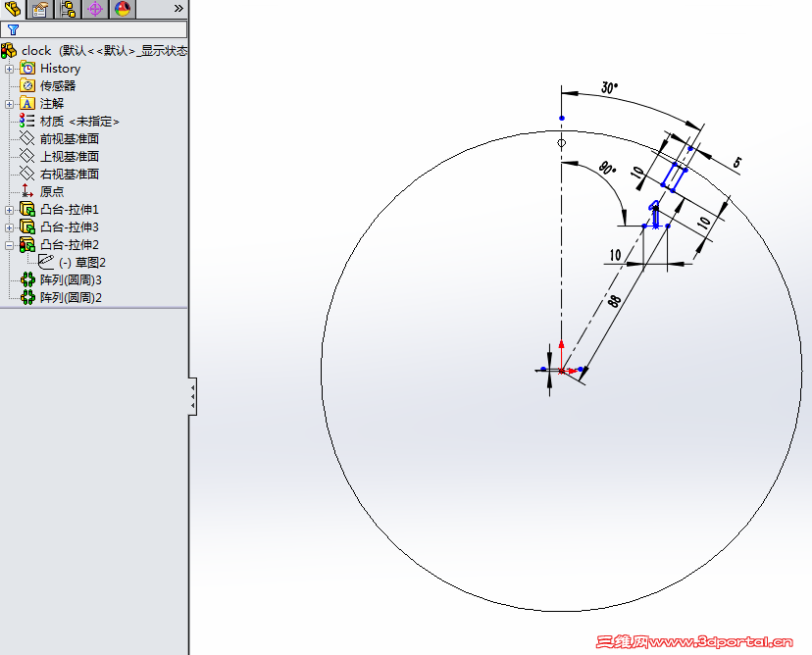This screenshot has width=812, height=655.
Task: Select the 凸台-拉伸2 extrude icon
Action: pos(27,244)
